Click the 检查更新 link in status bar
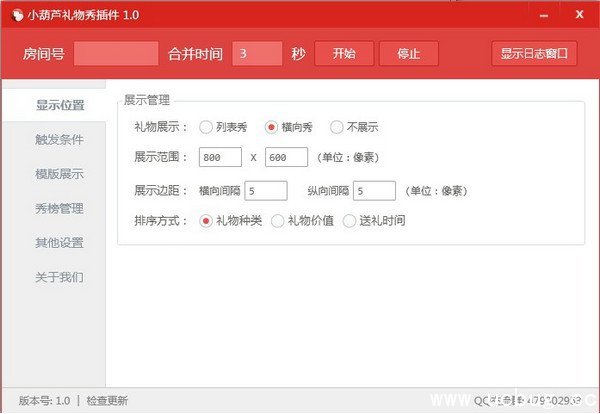Image resolution: width=600 pixels, height=414 pixels. coord(107,401)
